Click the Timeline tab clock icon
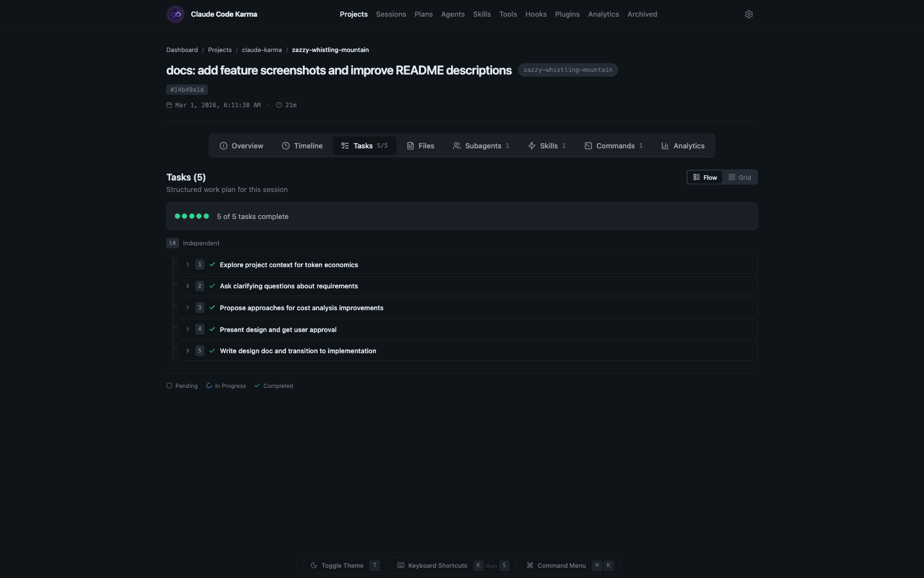924x578 pixels. click(286, 146)
